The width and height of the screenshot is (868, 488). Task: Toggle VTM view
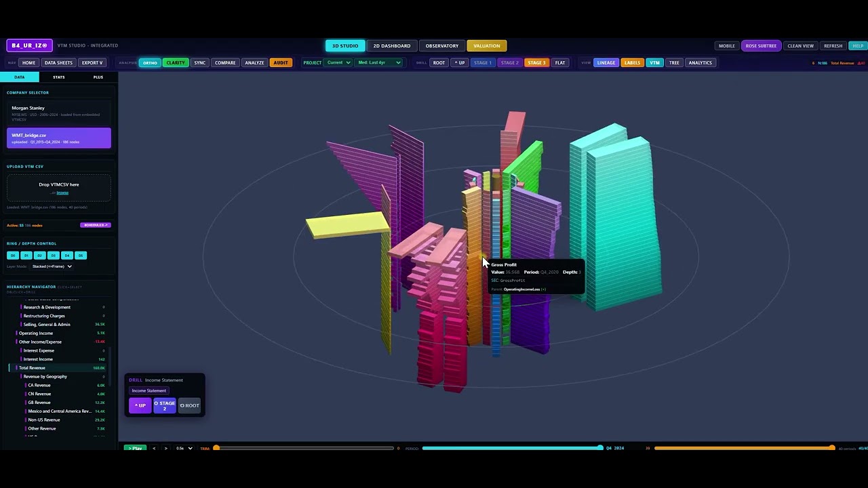point(654,62)
